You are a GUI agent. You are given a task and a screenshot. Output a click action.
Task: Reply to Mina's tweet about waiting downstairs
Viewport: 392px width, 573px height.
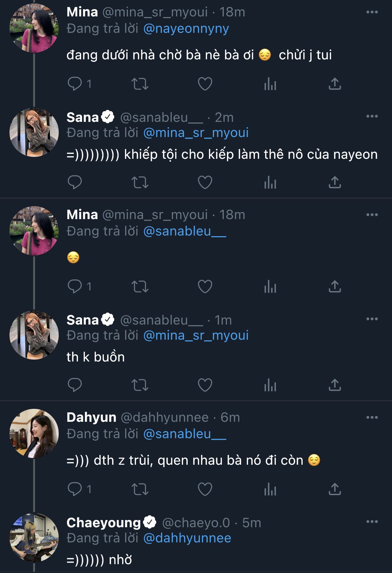pos(75,84)
